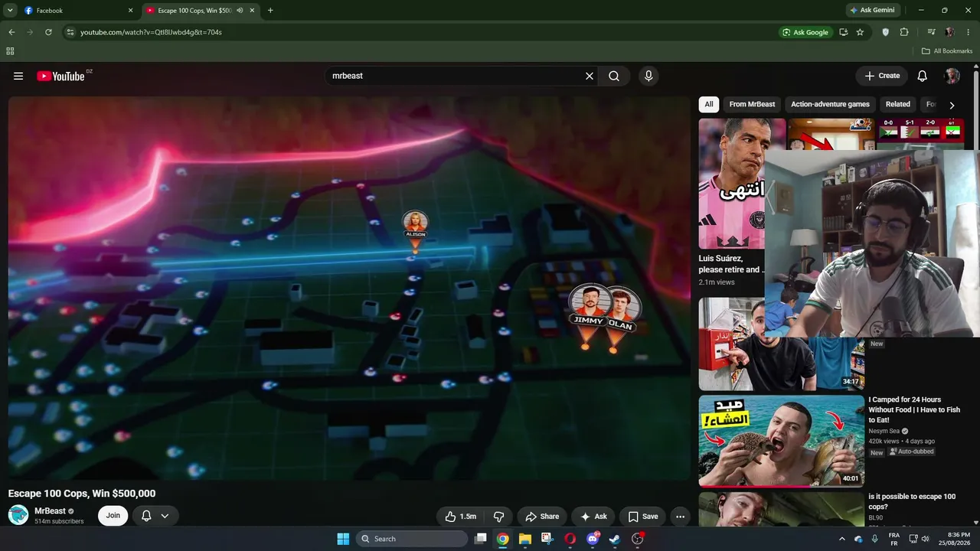Open the Chrome profile avatar
The width and height of the screenshot is (980, 551).
950,32
